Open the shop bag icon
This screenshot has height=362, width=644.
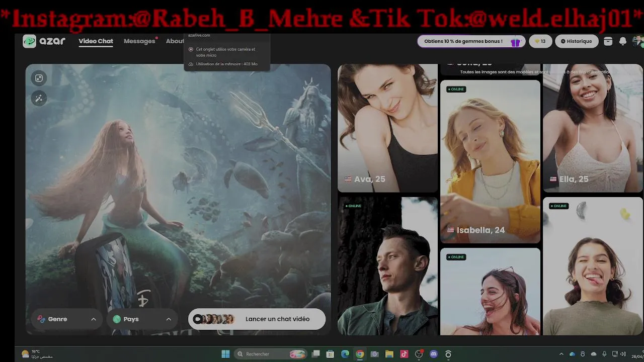(608, 41)
